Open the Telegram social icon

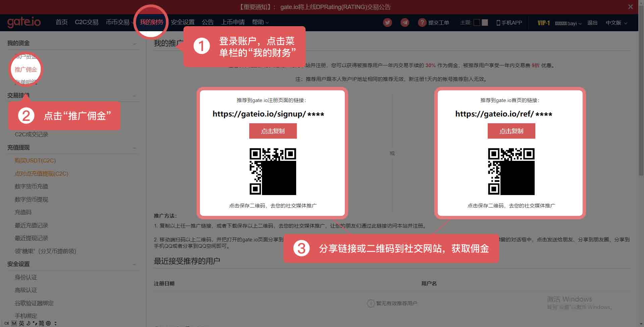405,22
